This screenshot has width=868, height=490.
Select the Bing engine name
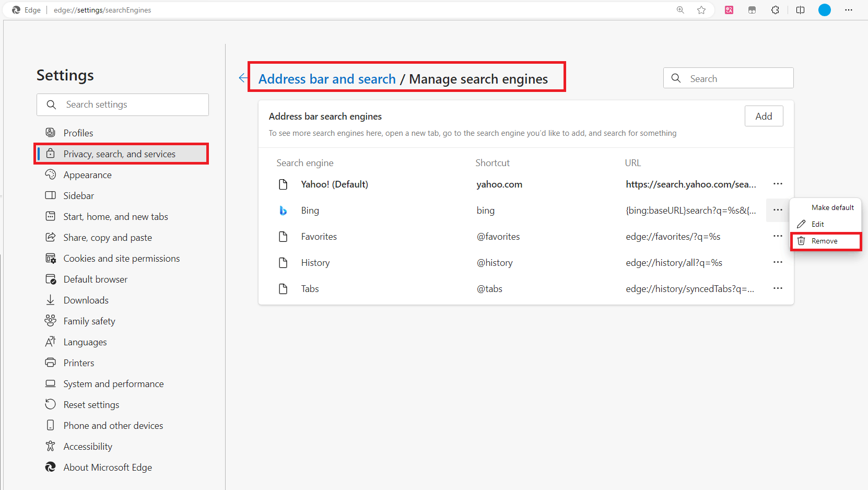coord(310,211)
